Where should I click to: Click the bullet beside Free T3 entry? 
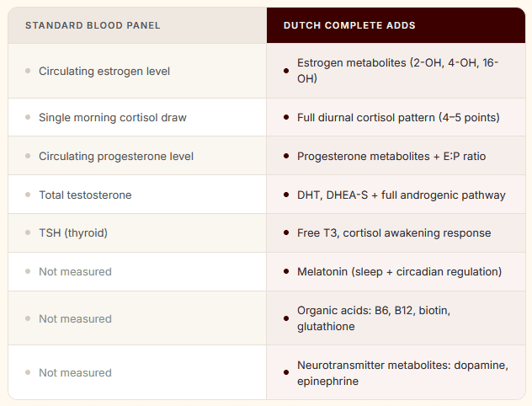[286, 232]
